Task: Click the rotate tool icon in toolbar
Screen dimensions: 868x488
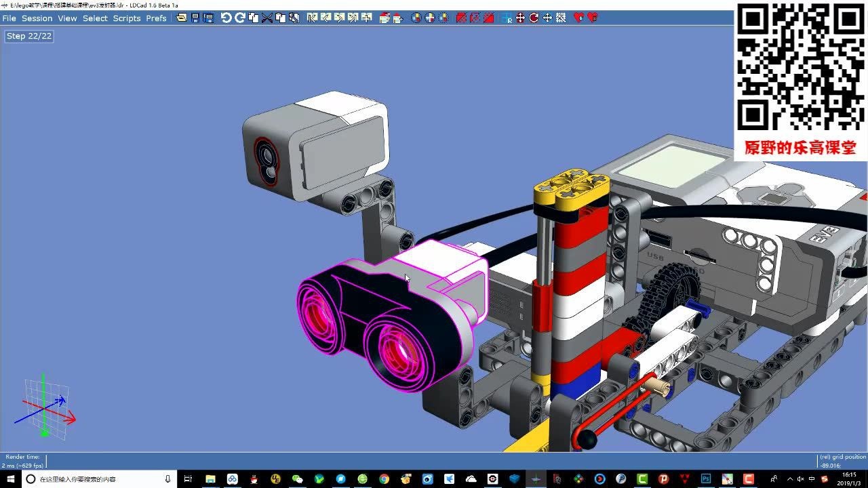Action: click(x=534, y=18)
